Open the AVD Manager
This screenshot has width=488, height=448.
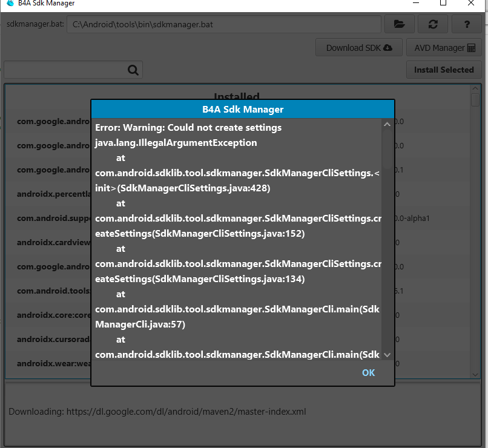tap(444, 47)
